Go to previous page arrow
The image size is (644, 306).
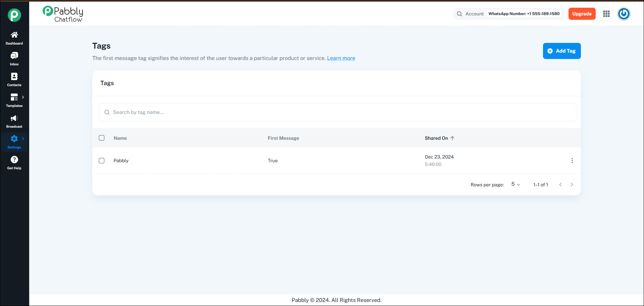coord(560,185)
